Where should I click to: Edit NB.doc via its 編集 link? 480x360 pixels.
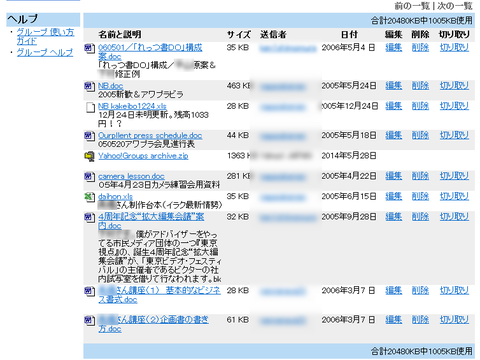click(393, 86)
